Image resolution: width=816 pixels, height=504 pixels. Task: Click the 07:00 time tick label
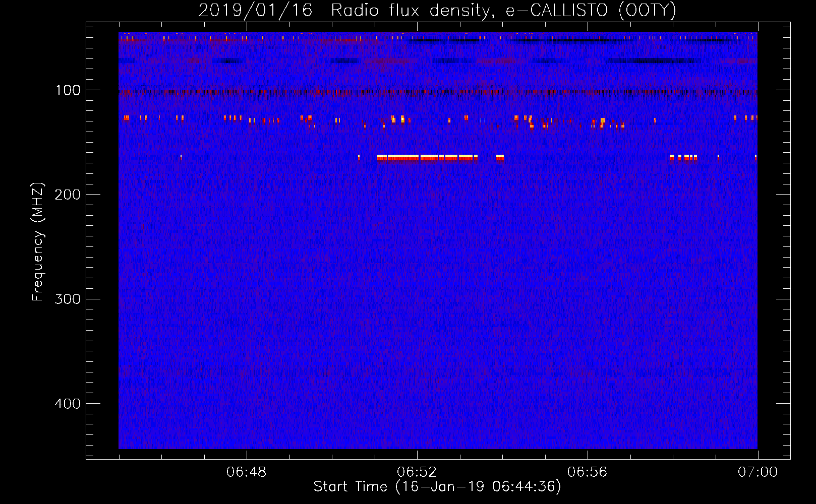757,472
